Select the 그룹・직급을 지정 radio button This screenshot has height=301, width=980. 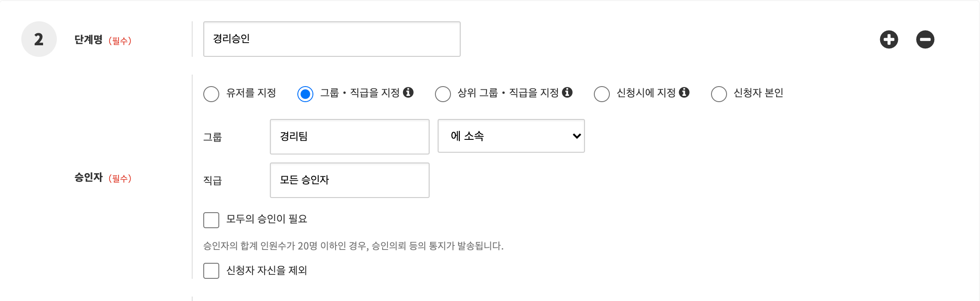[x=305, y=94]
